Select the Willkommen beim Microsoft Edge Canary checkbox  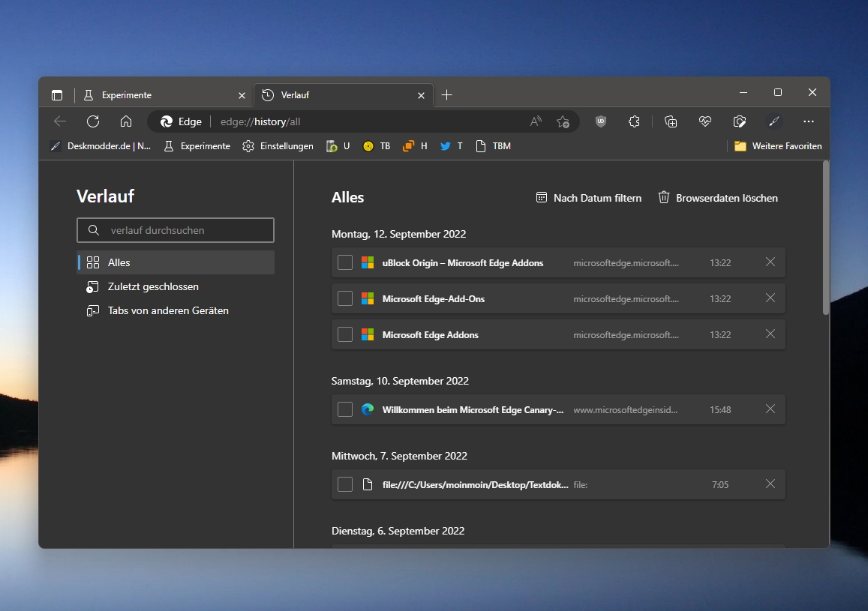click(345, 410)
